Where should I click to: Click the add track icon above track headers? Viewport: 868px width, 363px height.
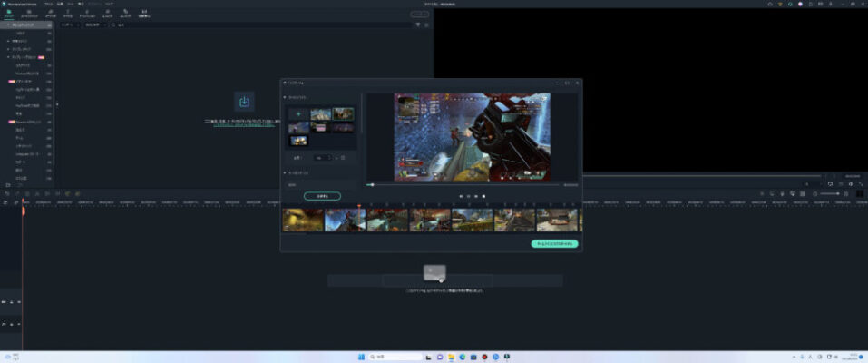click(x=5, y=202)
